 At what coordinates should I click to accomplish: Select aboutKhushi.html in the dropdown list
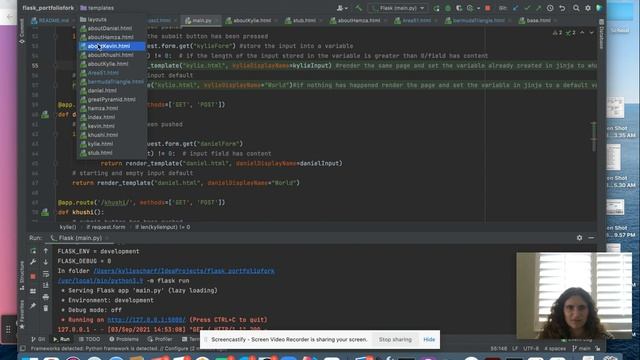tap(111, 55)
